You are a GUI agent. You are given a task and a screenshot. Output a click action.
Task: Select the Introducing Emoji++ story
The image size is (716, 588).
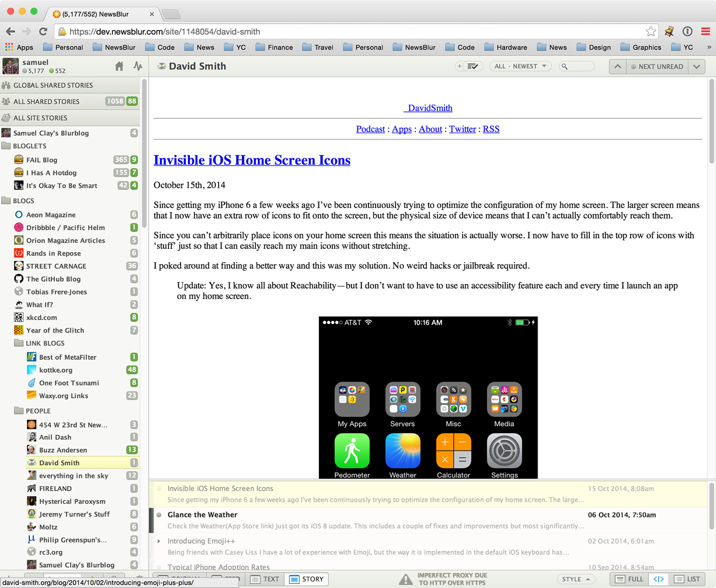(x=428, y=547)
